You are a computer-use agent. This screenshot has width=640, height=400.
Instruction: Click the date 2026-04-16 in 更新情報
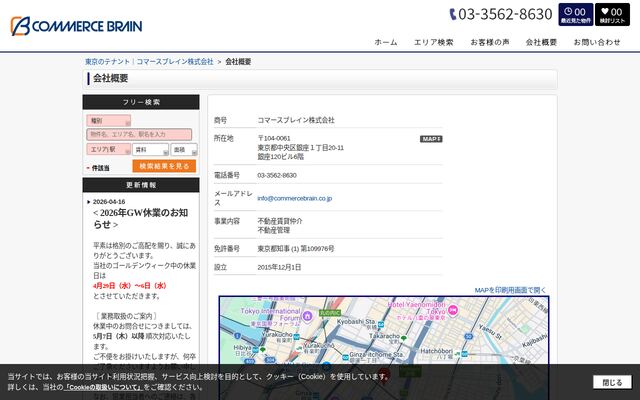point(109,202)
